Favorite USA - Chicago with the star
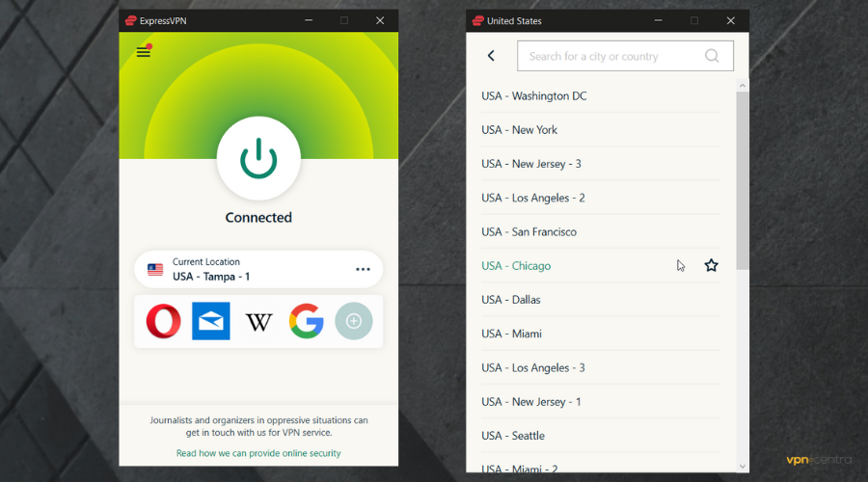The height and width of the screenshot is (482, 868). tap(712, 266)
